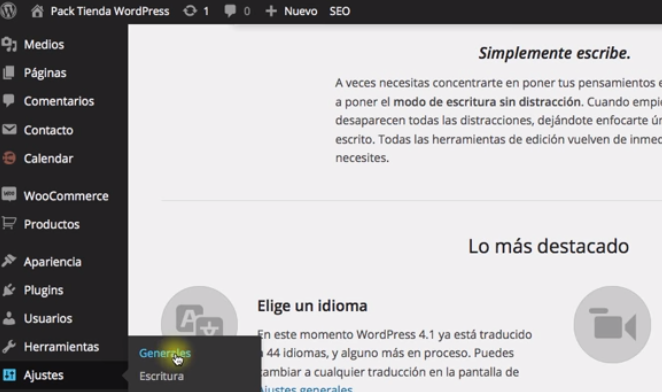Select Escritura in the Ajustes submenu
Image resolution: width=662 pixels, height=392 pixels.
161,376
